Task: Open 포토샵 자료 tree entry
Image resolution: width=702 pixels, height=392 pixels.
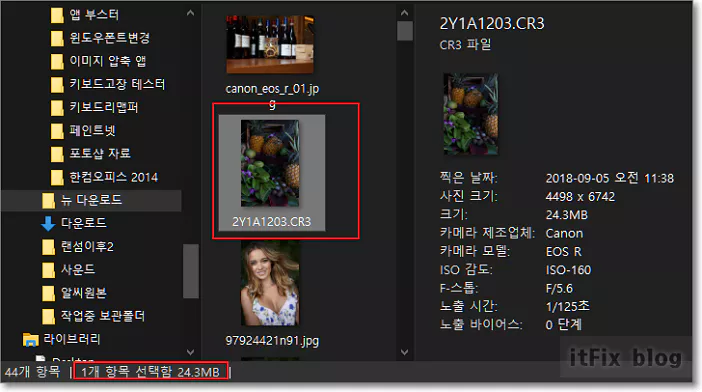Action: (x=100, y=153)
